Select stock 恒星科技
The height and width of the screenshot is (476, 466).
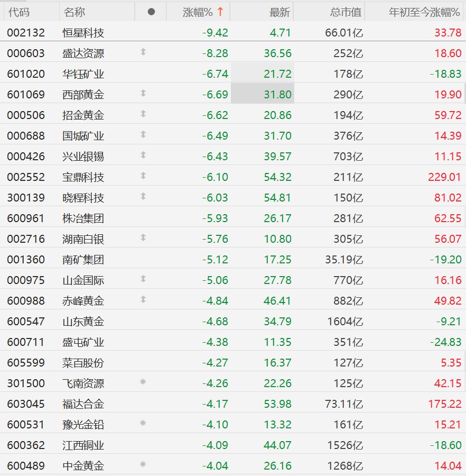click(83, 33)
